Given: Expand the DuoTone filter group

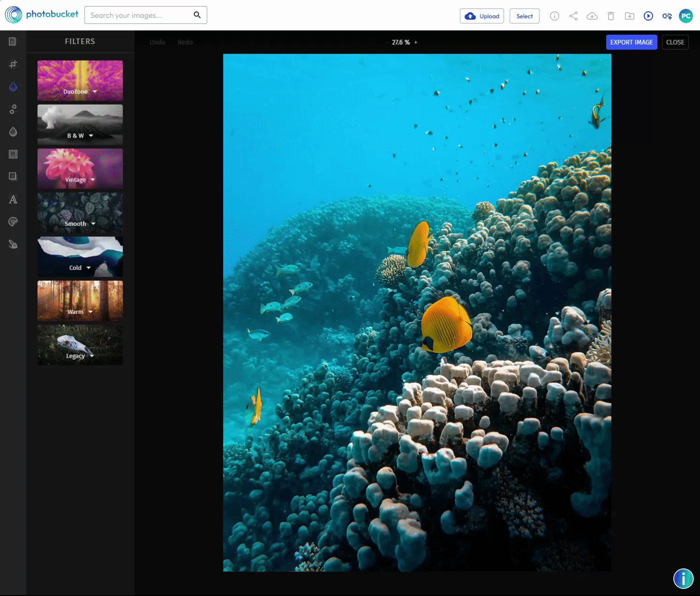Looking at the screenshot, I should click(x=80, y=80).
